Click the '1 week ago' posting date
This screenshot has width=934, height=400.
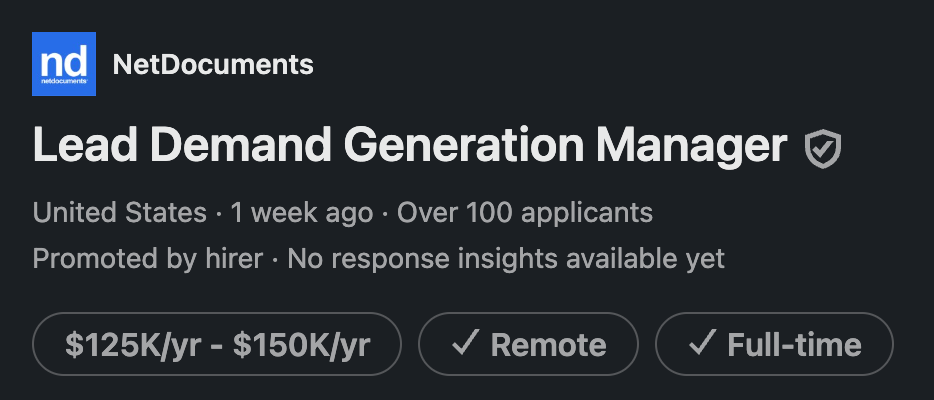tap(301, 213)
